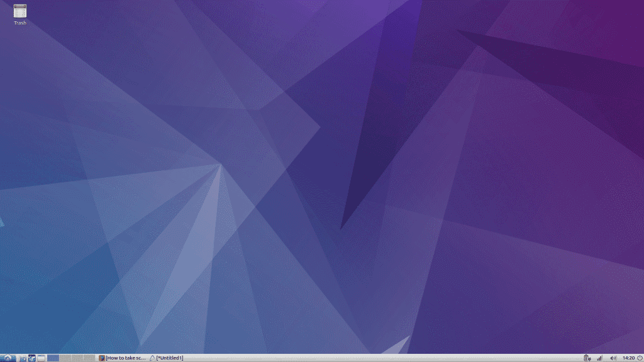
Task: Check connection via the network signal bars tray icon
Action: click(x=599, y=358)
